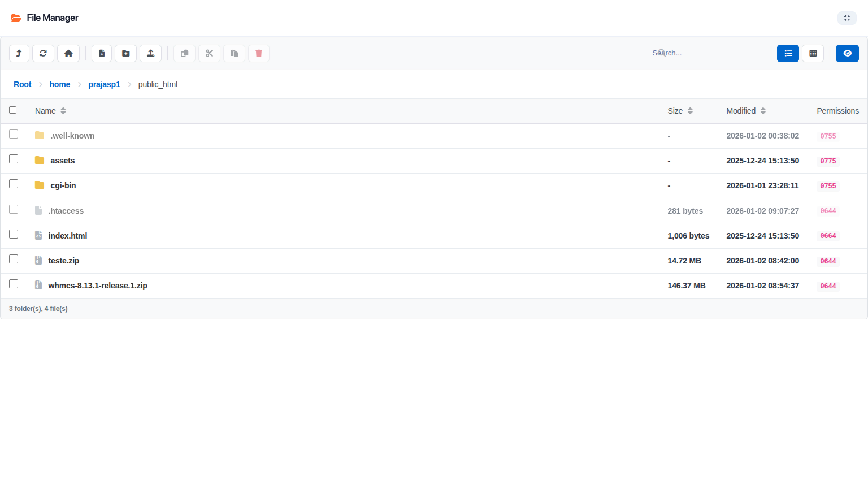The height and width of the screenshot is (484, 868).
Task: Create a new file
Action: pos(102,53)
